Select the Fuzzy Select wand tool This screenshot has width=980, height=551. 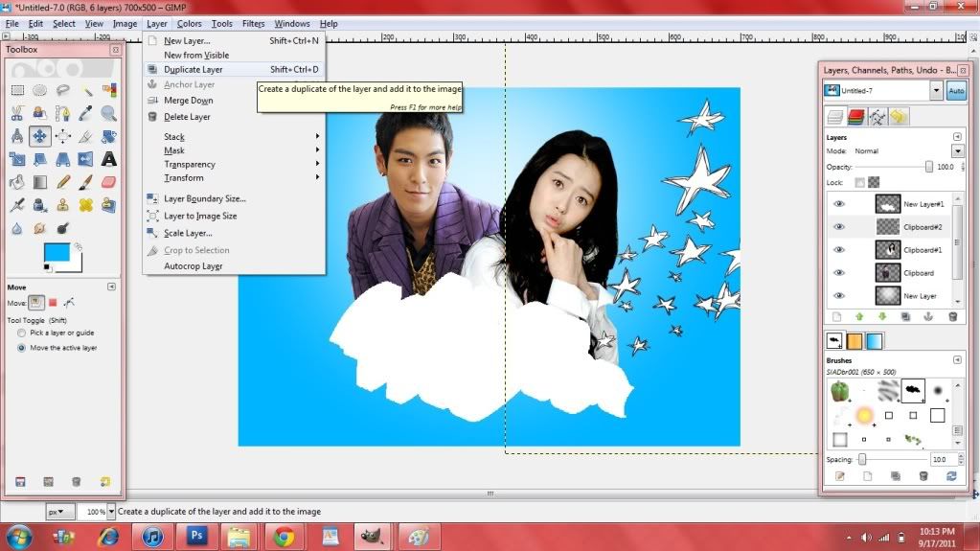tap(85, 91)
